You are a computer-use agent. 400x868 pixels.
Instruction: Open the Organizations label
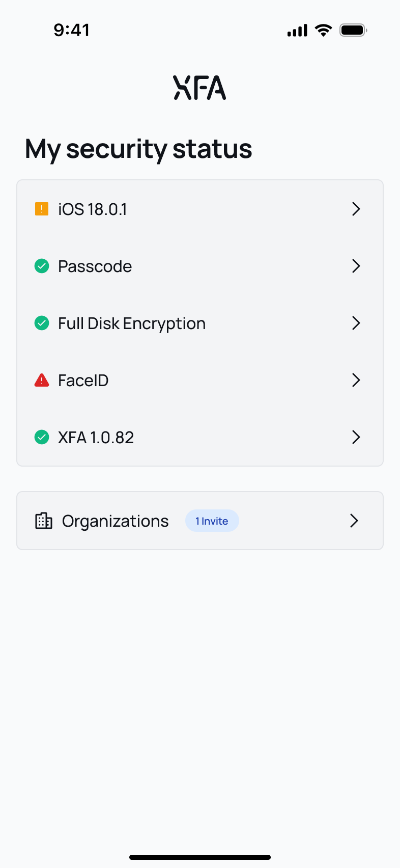(x=115, y=522)
